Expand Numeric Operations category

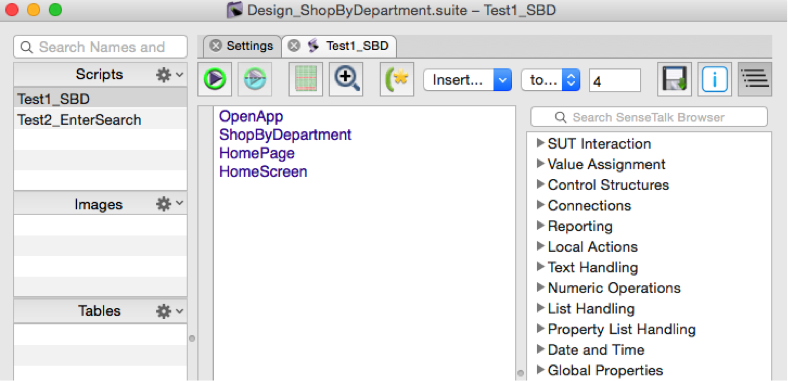coord(541,288)
